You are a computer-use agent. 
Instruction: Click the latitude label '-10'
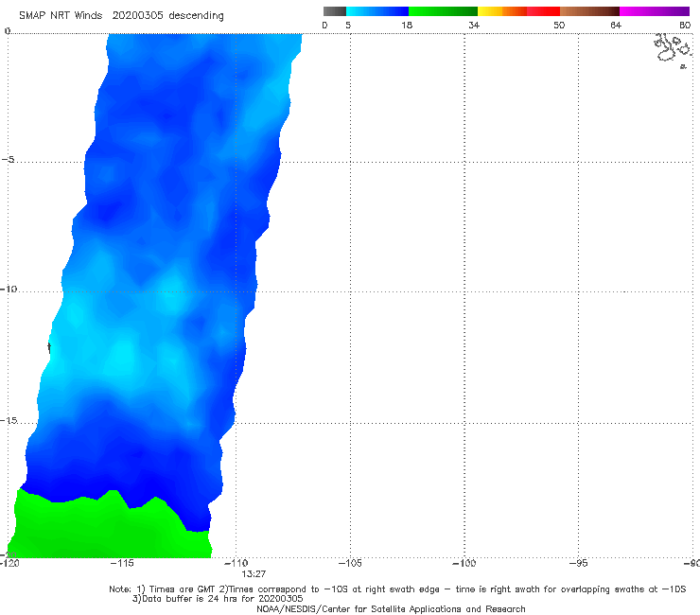coord(9,289)
